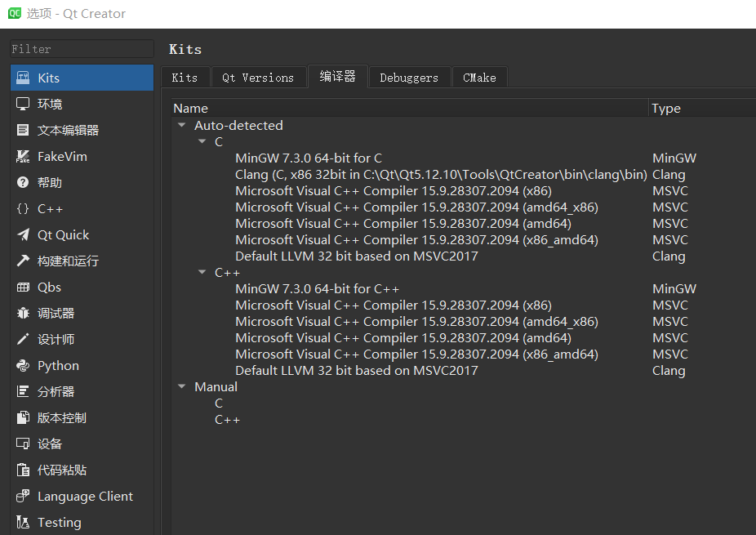
Task: Open the Qt Quick paper plane icon
Action: click(x=23, y=234)
